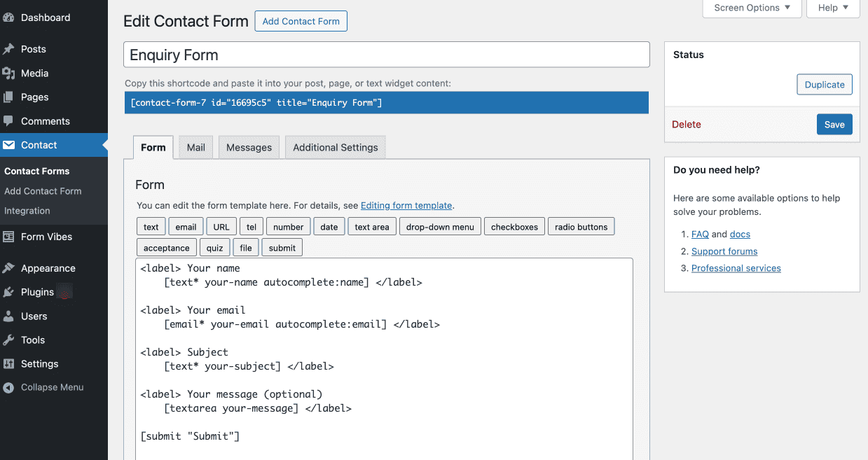Click the Settings sliders icon
Image resolution: width=868 pixels, height=460 pixels.
8,363
